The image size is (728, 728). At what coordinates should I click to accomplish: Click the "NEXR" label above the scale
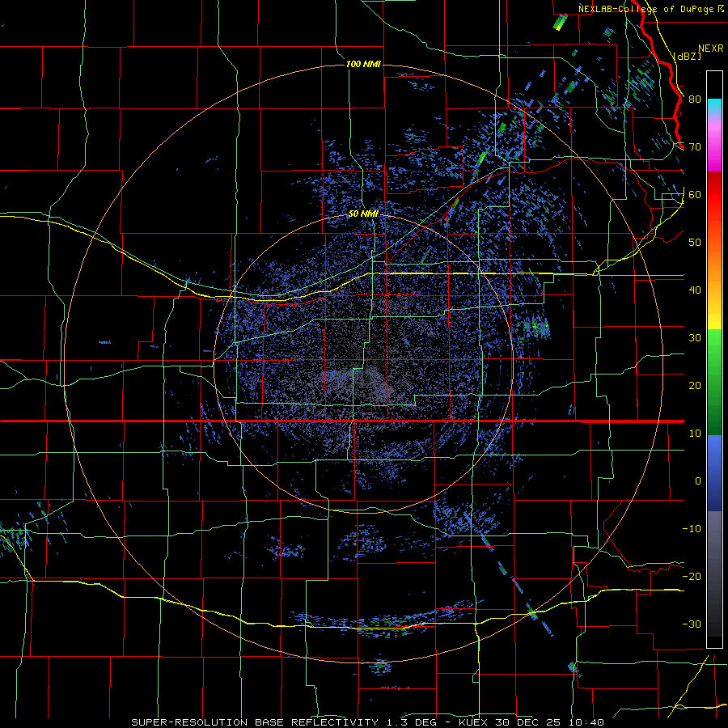tap(711, 49)
